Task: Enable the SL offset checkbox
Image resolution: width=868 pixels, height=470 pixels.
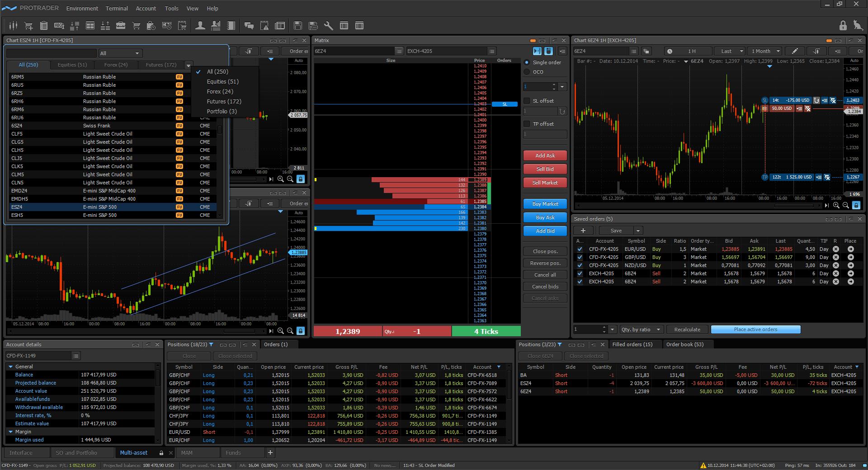Action: point(526,100)
